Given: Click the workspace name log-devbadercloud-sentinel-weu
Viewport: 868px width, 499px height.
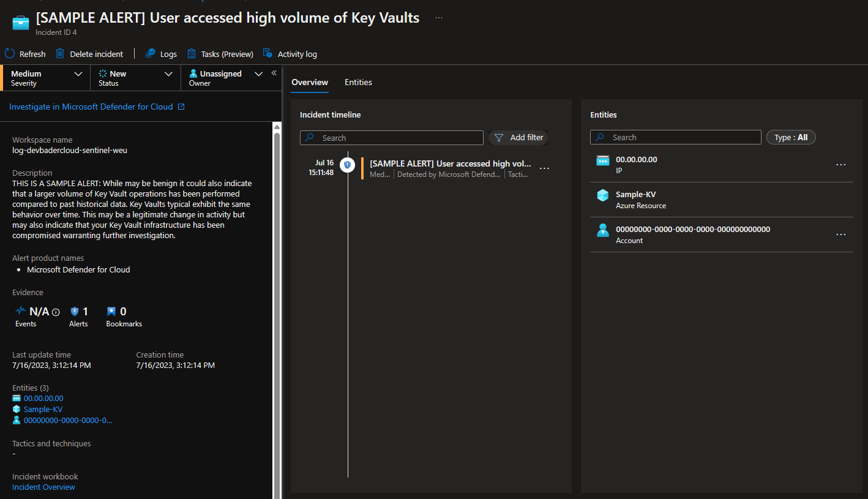Looking at the screenshot, I should click(70, 150).
